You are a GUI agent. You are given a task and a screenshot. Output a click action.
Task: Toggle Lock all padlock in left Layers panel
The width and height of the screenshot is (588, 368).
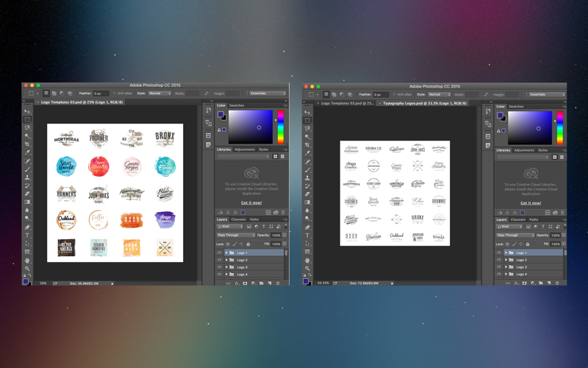[248, 244]
